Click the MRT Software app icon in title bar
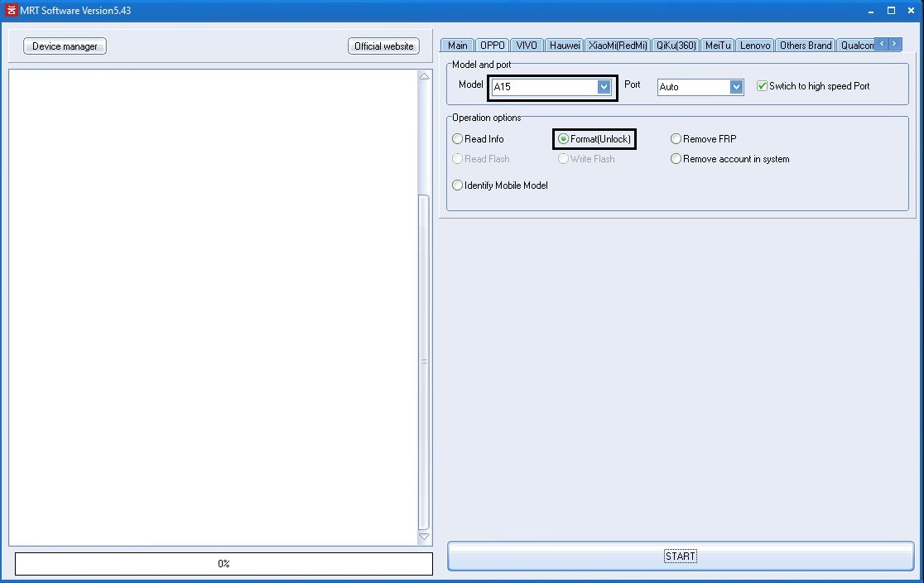Screen dimensions: 924x583 tap(11, 10)
